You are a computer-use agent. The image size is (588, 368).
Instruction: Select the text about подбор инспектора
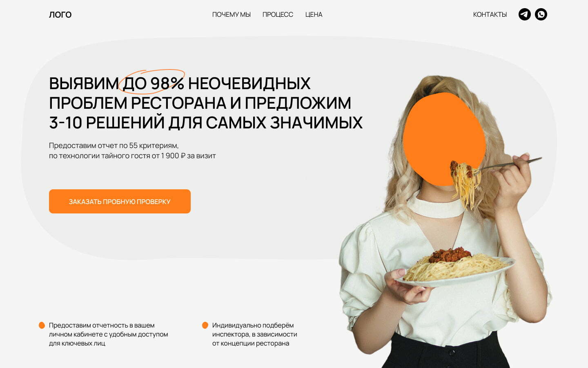click(x=255, y=334)
